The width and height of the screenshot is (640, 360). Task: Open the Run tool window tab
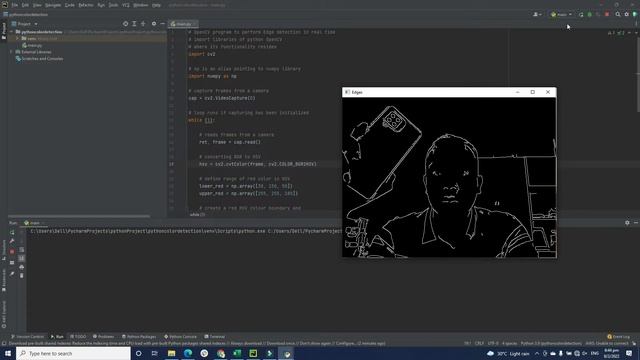57,337
